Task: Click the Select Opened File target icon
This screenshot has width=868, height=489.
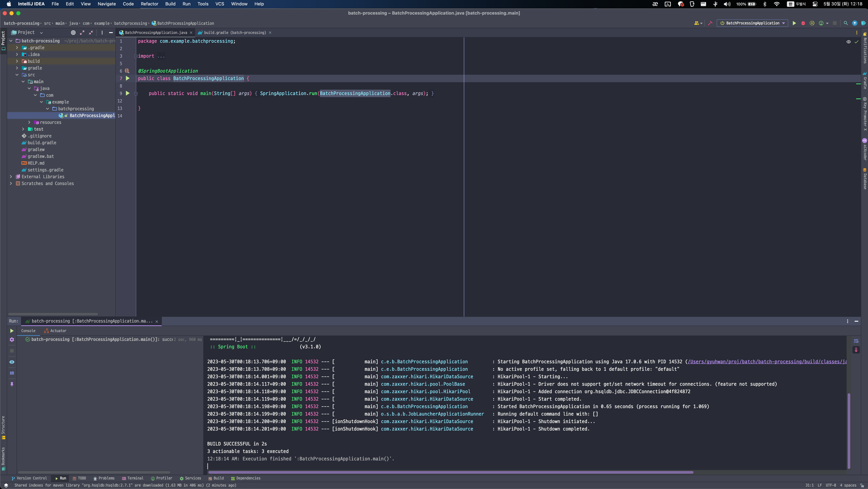Action: tap(73, 33)
